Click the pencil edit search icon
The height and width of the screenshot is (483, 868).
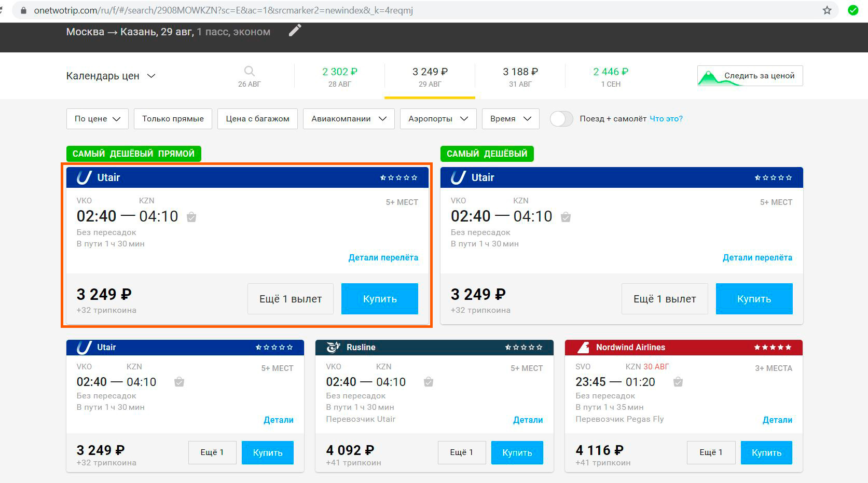pyautogui.click(x=295, y=31)
